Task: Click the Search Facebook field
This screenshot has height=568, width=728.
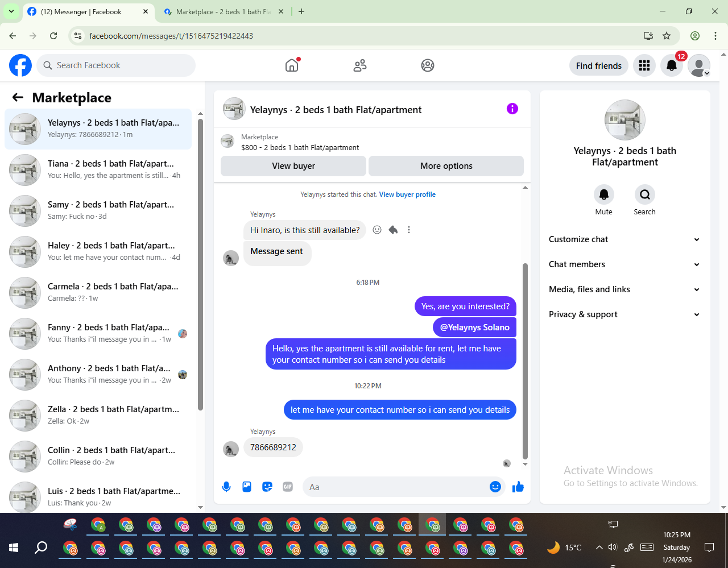Action: [116, 65]
